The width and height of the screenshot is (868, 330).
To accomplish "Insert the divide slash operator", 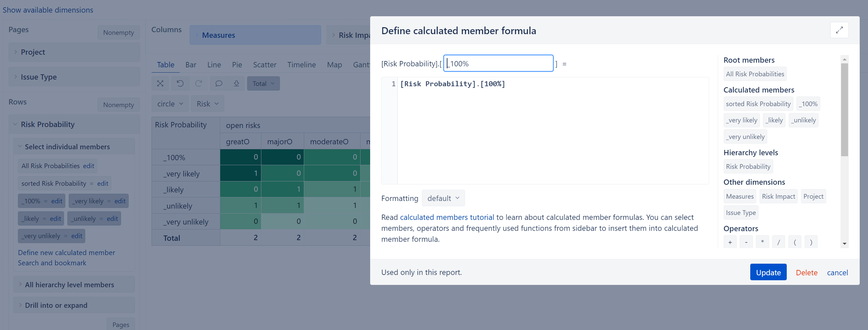I will [778, 242].
